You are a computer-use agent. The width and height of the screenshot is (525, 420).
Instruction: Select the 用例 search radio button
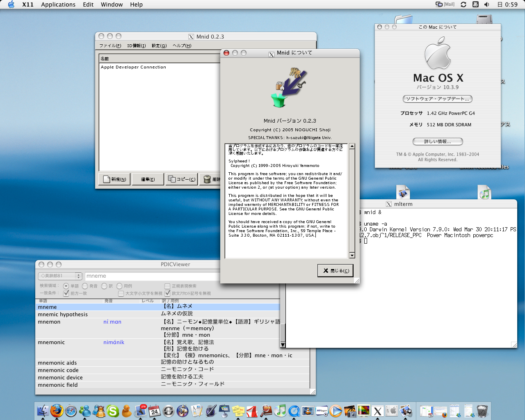(119, 286)
